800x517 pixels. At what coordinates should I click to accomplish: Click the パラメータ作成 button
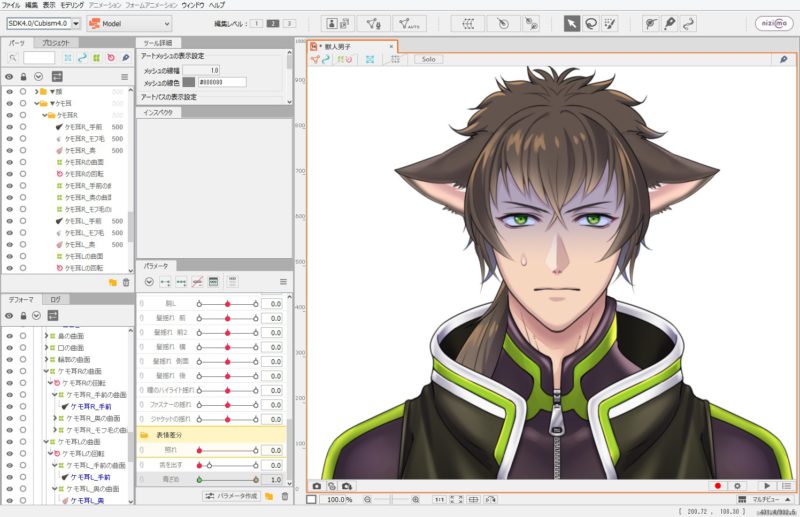pyautogui.click(x=232, y=496)
